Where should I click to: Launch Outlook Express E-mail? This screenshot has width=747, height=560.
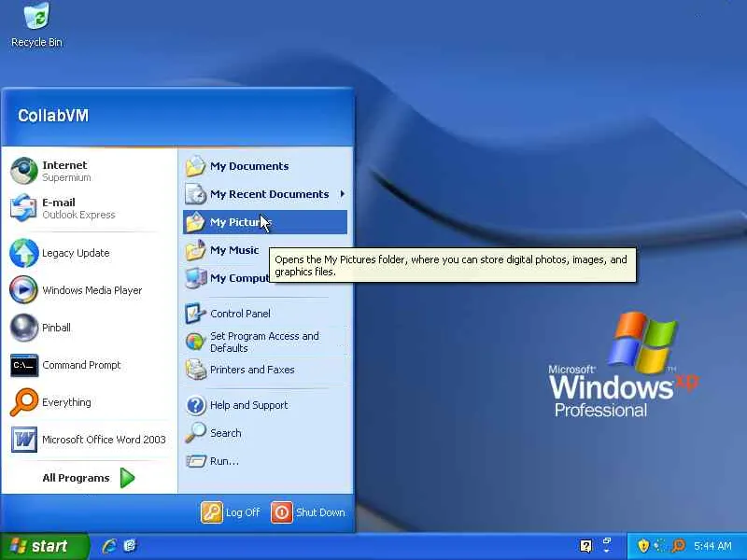pos(89,208)
